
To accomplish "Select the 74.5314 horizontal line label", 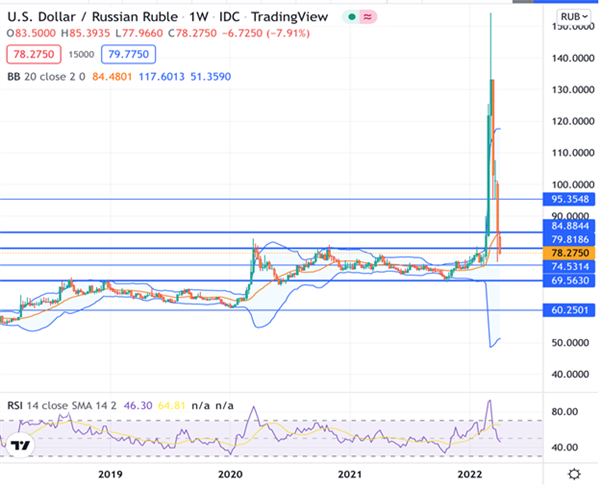I will click(x=569, y=267).
